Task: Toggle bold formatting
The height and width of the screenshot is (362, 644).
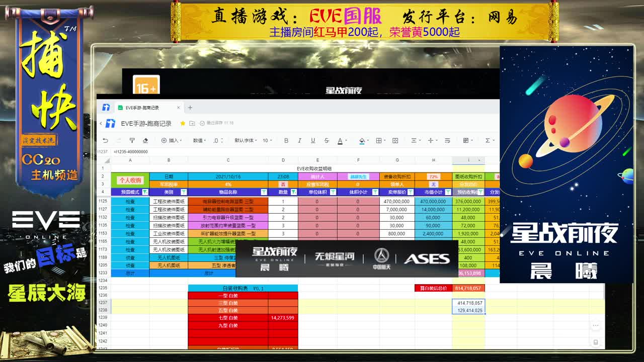Action: tap(286, 141)
